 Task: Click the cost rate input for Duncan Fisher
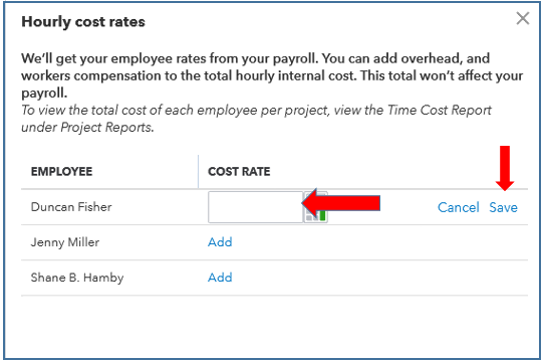click(x=255, y=207)
